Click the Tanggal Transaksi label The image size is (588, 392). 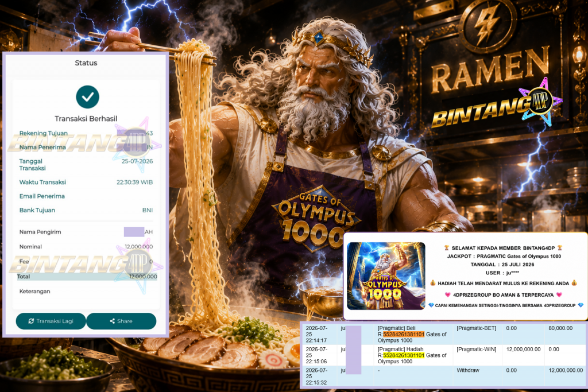[32, 165]
